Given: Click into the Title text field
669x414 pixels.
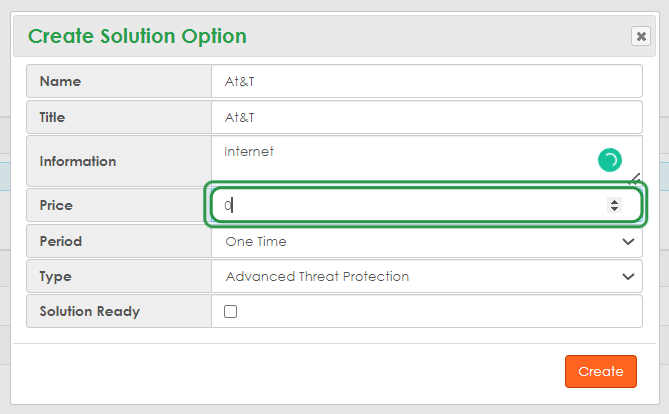Looking at the screenshot, I should (426, 117).
